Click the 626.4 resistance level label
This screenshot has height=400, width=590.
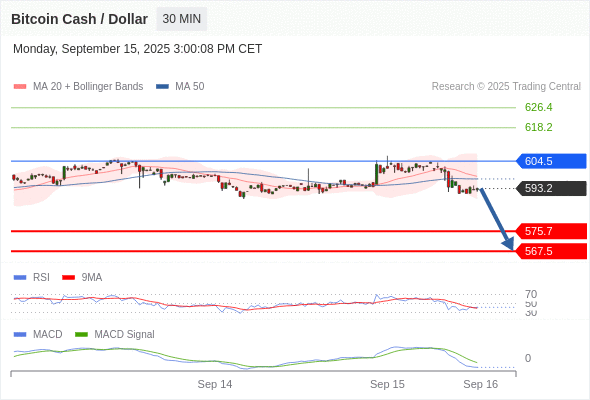pos(538,107)
